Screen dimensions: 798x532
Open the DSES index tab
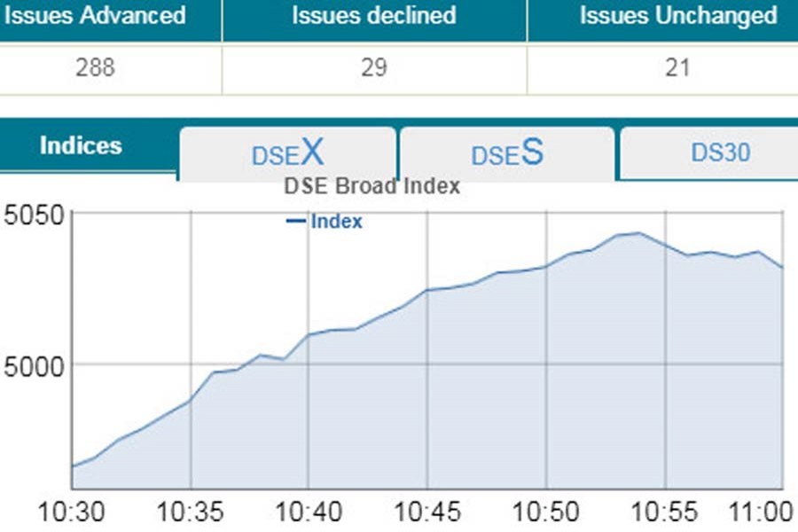click(x=506, y=153)
